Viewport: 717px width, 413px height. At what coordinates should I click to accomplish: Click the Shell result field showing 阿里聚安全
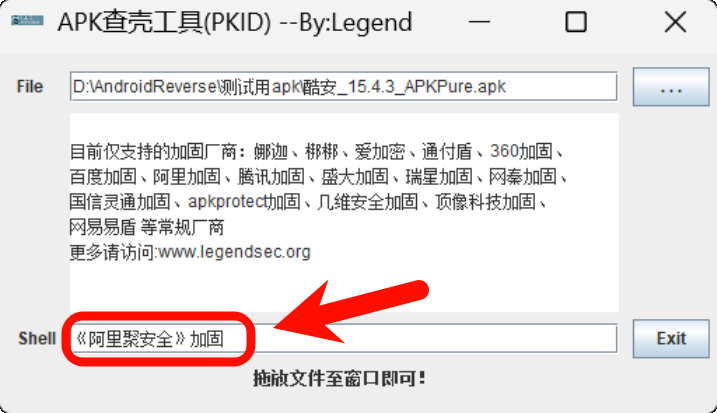point(343,338)
